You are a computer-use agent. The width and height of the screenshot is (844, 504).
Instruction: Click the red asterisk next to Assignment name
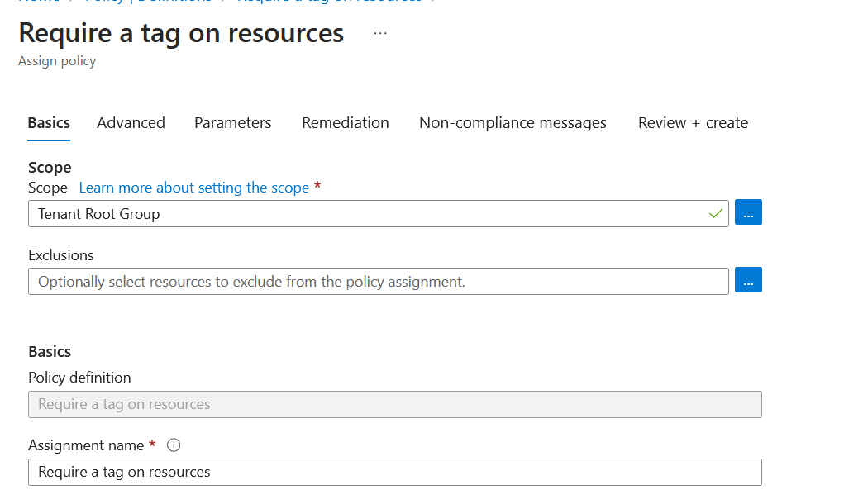tap(152, 445)
